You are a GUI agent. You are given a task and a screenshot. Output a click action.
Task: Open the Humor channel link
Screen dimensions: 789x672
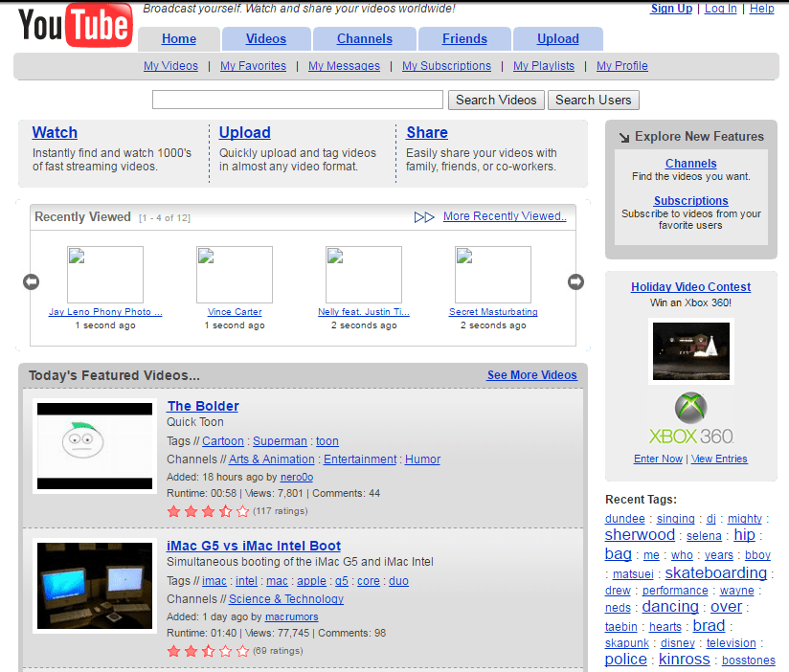(x=422, y=459)
